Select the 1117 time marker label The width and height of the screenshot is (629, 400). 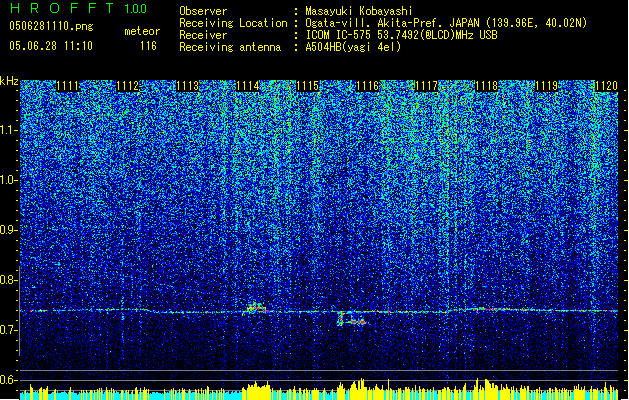point(427,86)
